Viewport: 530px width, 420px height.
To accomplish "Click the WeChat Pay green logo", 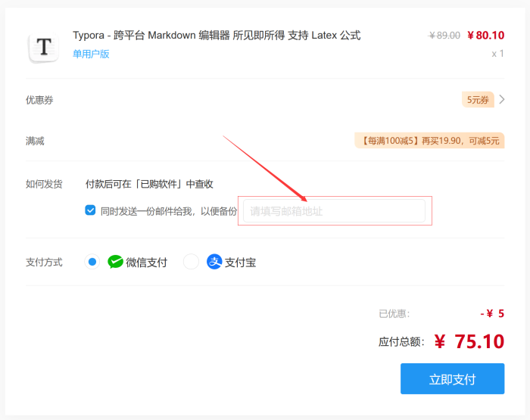I will (x=115, y=262).
